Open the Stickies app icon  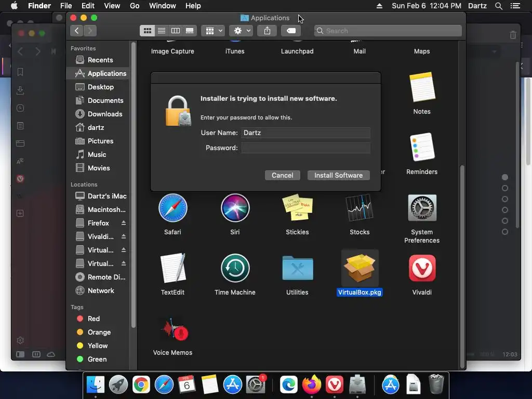click(x=297, y=207)
